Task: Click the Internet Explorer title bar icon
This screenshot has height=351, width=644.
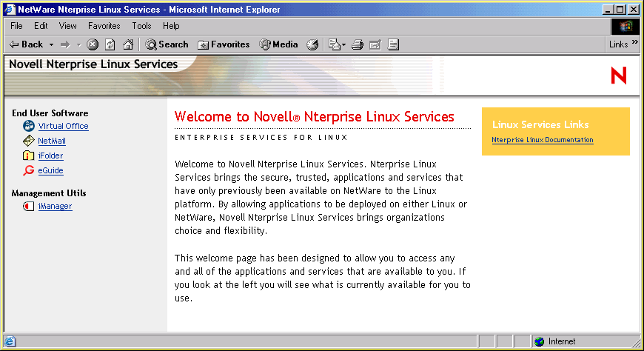Action: click(10, 9)
